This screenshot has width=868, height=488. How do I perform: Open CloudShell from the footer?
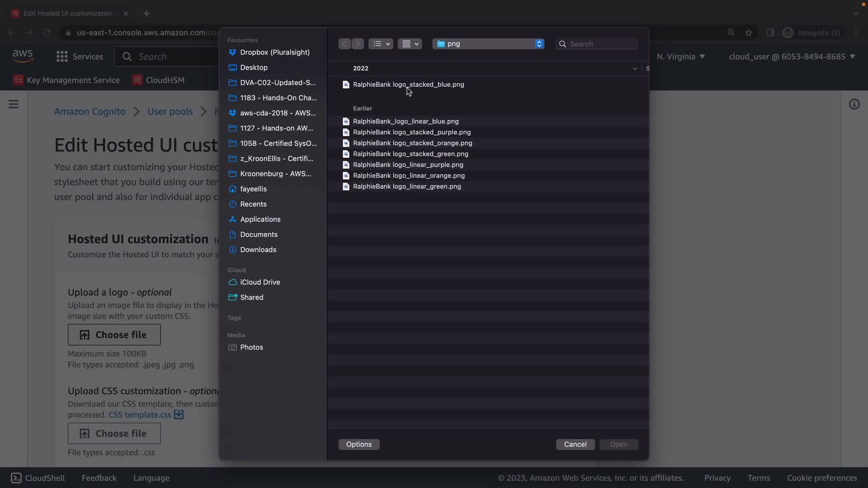point(38,478)
